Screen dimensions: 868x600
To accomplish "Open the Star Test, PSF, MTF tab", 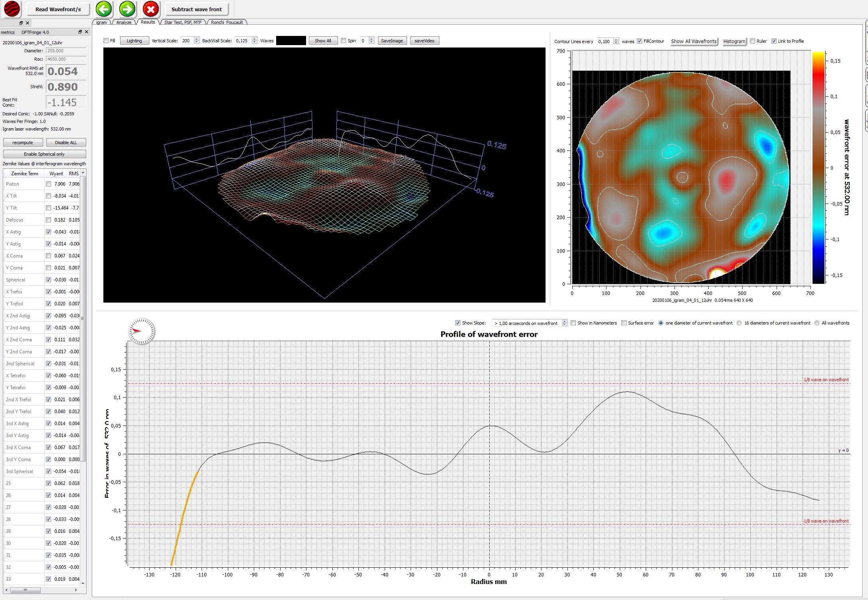I will click(x=183, y=22).
